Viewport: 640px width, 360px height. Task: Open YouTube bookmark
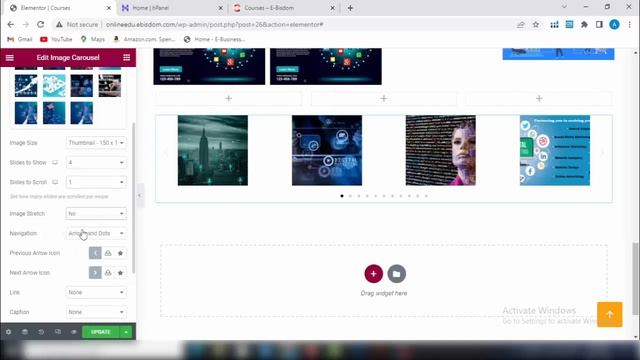(56, 39)
